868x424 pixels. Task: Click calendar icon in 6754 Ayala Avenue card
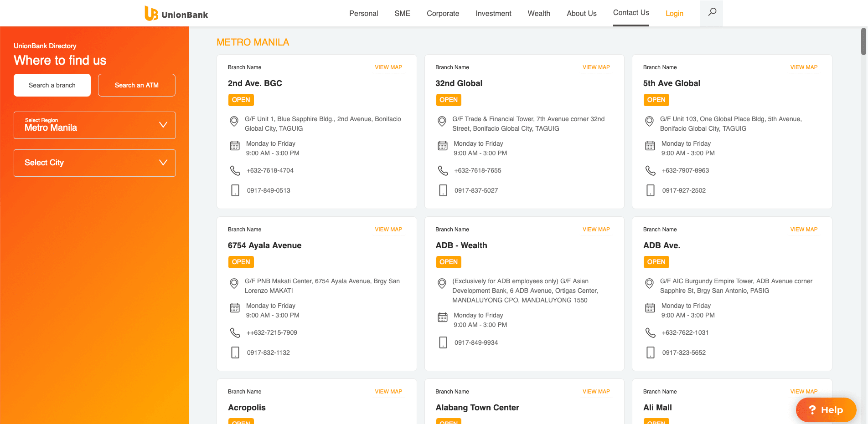pyautogui.click(x=235, y=308)
